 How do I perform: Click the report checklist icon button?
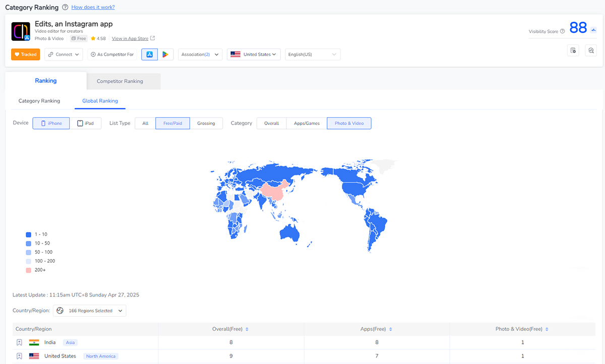click(x=573, y=50)
